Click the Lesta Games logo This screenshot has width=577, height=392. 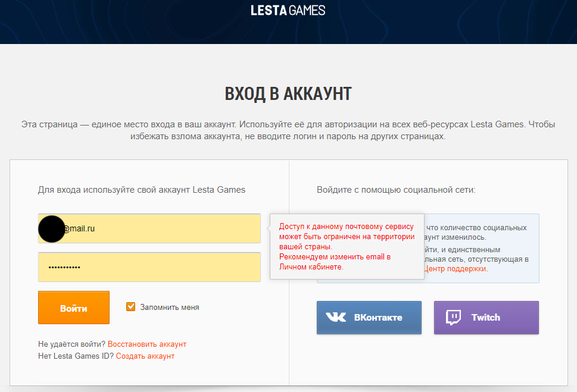tap(288, 10)
